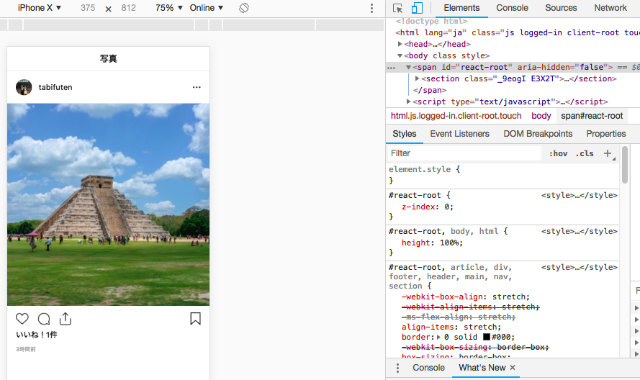This screenshot has width=640, height=380.
Task: Close the What's New drawer tab
Action: pos(513,367)
